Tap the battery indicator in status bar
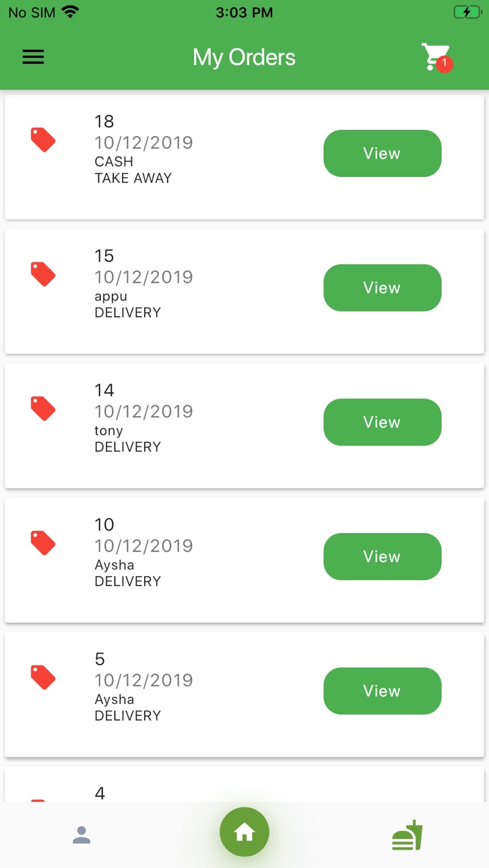489x868 pixels. [x=467, y=13]
